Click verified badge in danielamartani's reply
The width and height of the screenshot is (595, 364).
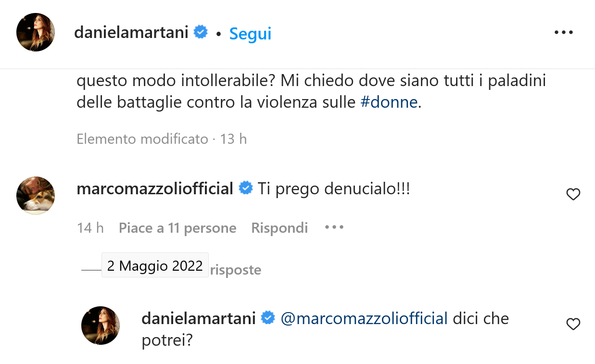tap(268, 318)
